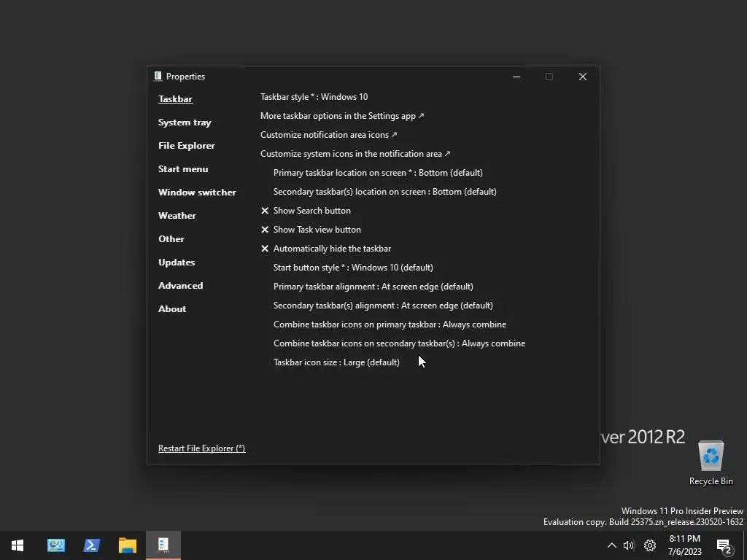Image resolution: width=747 pixels, height=560 pixels.
Task: Open the Weather section
Action: [x=177, y=216]
